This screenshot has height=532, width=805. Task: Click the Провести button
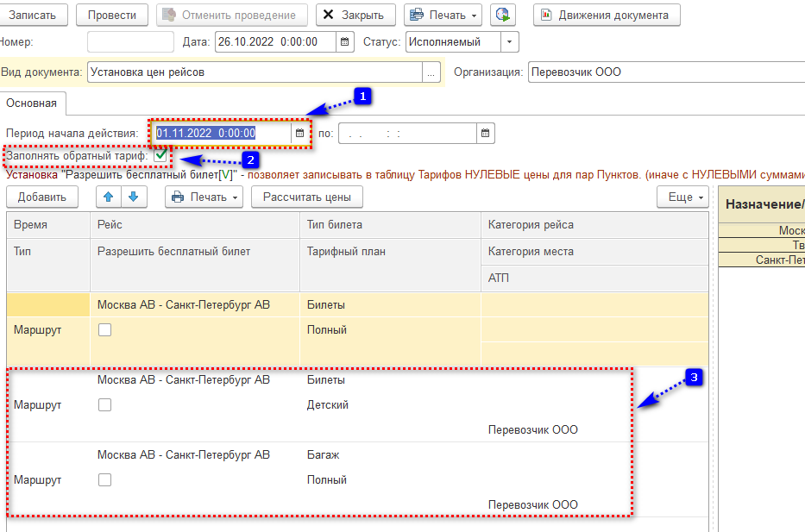(x=112, y=15)
